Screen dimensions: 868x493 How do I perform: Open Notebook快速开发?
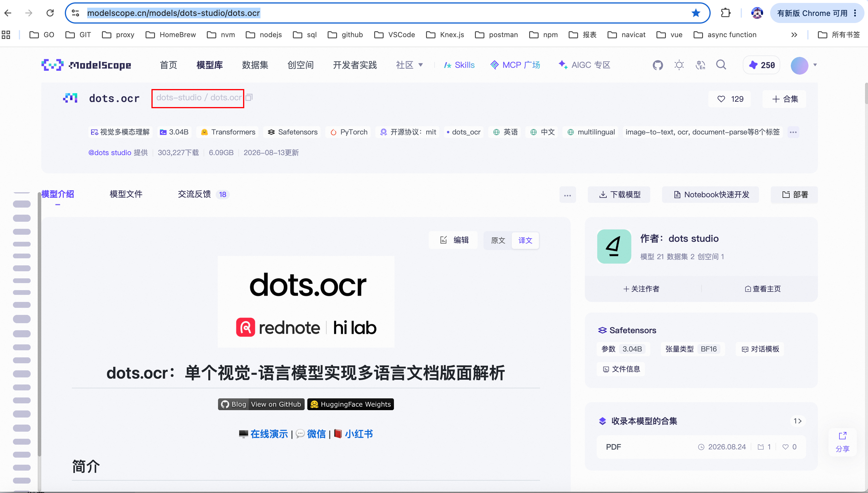[710, 195]
